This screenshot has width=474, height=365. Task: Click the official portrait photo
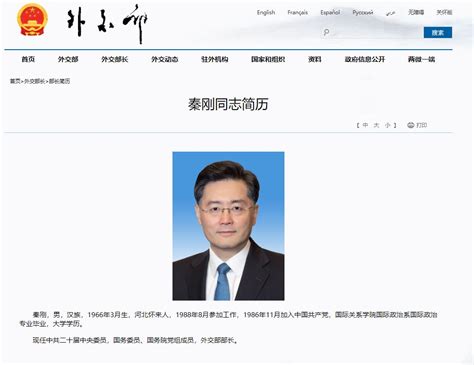(x=228, y=226)
